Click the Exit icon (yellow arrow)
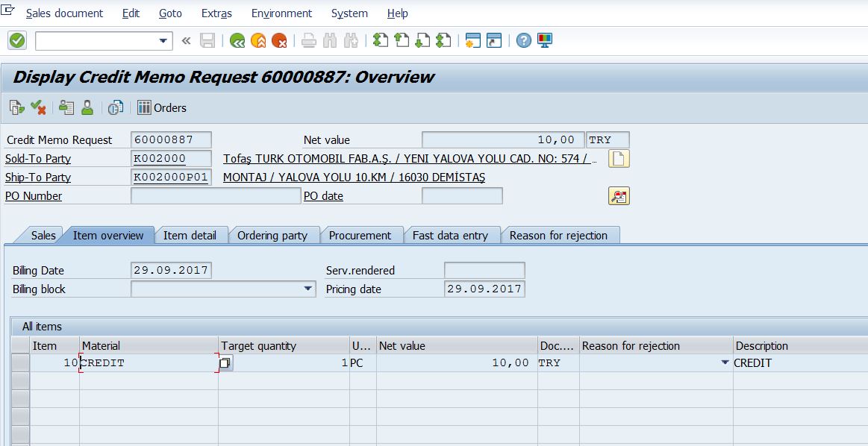 pos(259,40)
